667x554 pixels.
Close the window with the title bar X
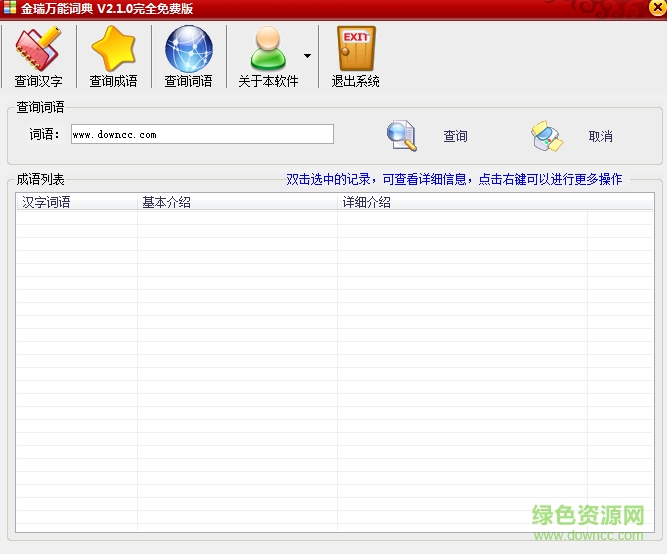(x=657, y=8)
